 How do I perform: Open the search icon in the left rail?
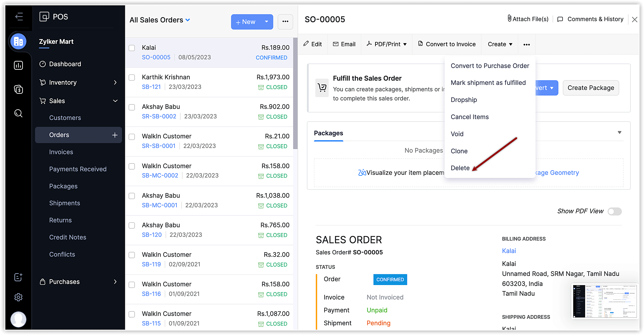pyautogui.click(x=18, y=113)
